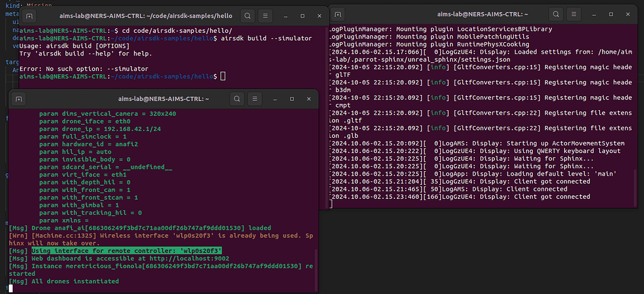
Task: Open search in the drone params terminal
Action: [x=238, y=99]
